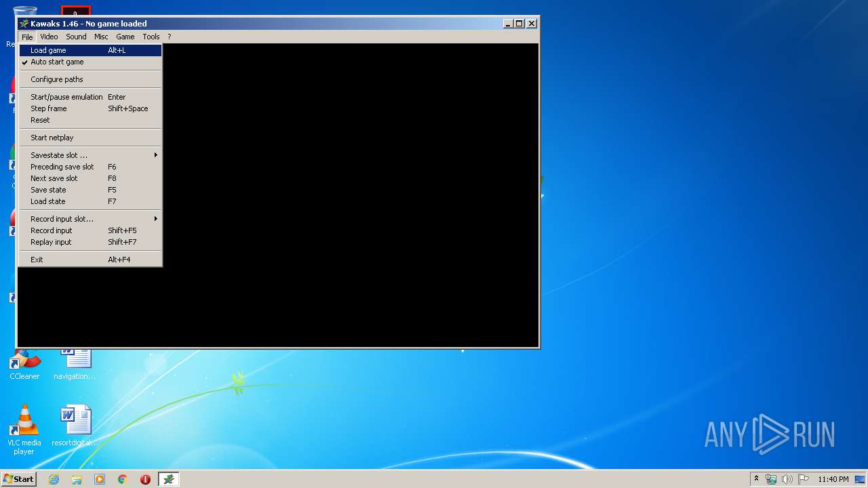Click the Show desktop button

coord(861,479)
